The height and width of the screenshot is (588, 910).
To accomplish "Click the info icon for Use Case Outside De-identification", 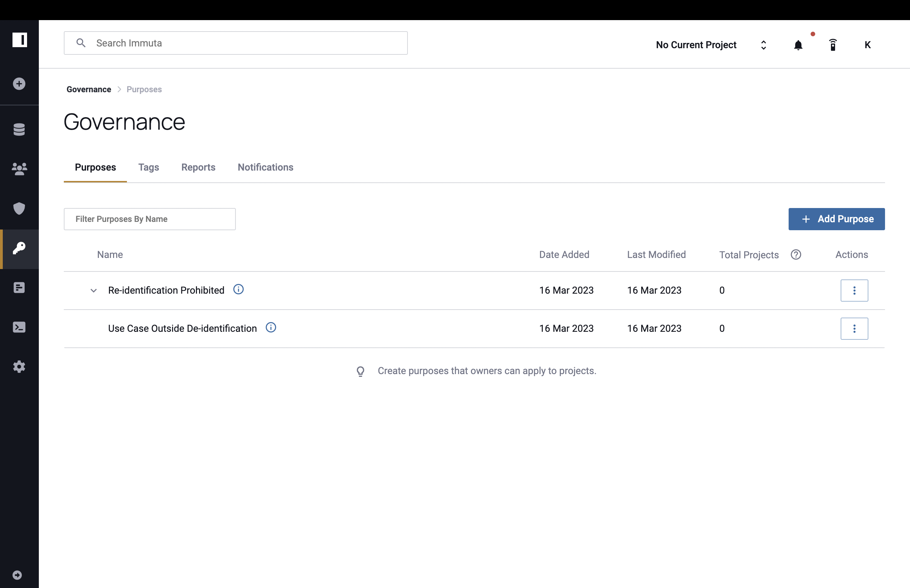I will point(270,328).
